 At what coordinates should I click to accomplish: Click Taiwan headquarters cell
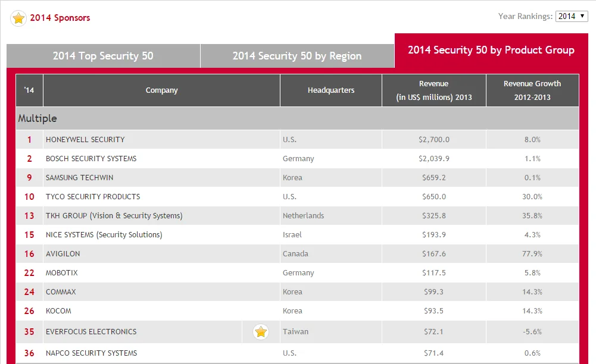[x=331, y=332]
